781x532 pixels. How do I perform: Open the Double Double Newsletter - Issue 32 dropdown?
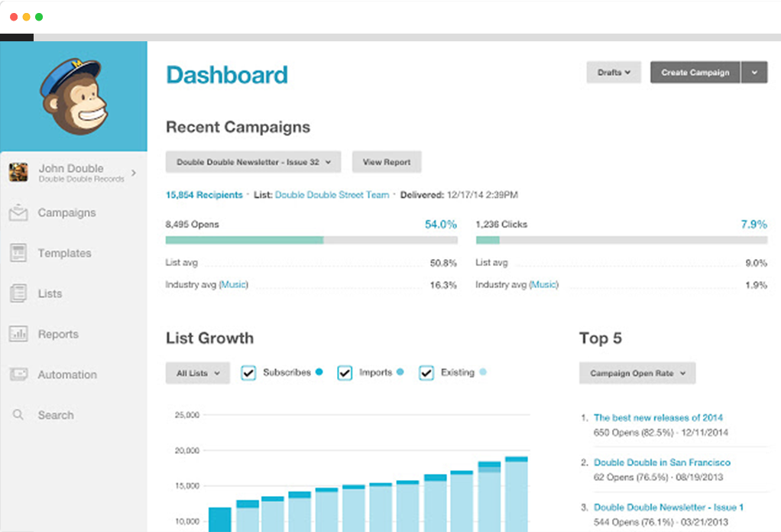point(253,162)
